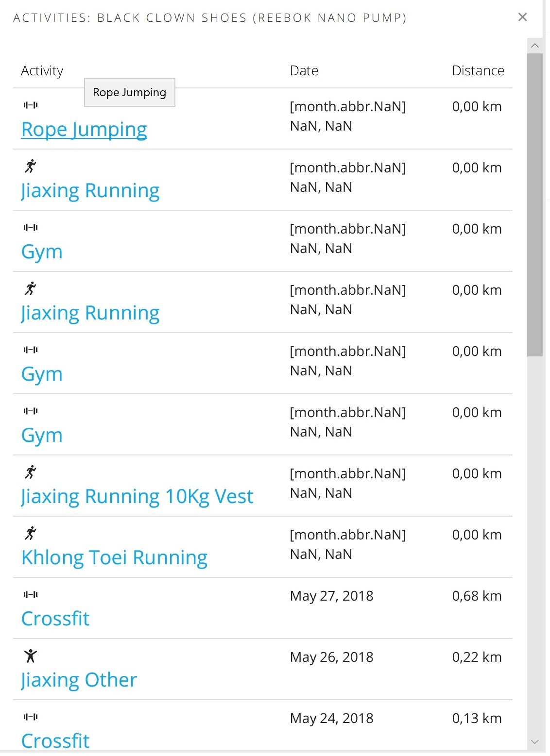Click the scrollbar down arrow
550x756 pixels.
click(535, 742)
